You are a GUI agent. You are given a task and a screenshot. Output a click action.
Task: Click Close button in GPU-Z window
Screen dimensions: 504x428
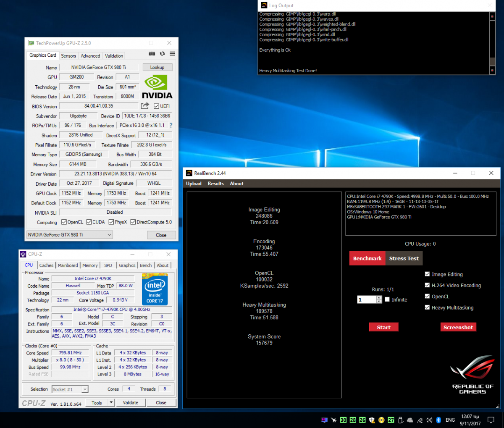[x=161, y=235]
